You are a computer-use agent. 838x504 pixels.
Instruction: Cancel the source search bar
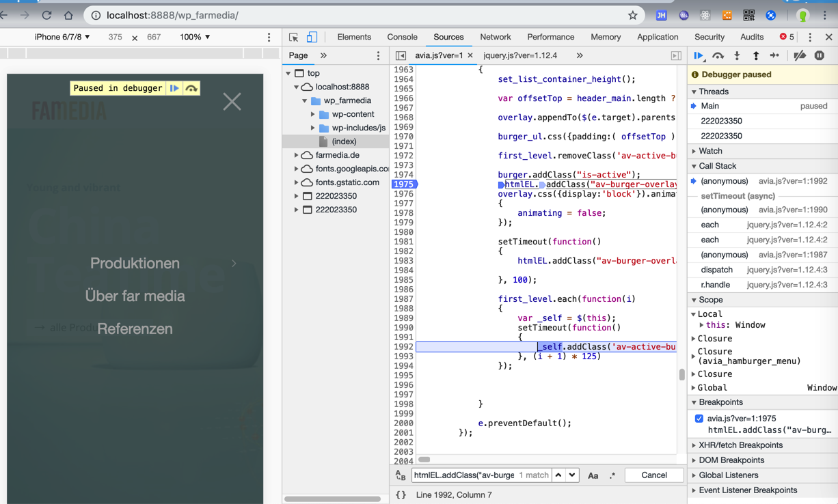653,475
